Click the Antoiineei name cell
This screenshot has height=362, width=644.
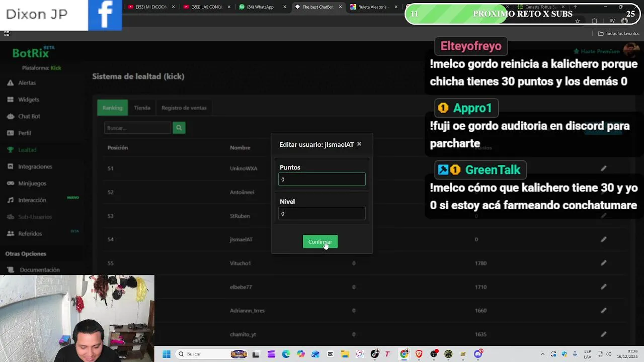tap(242, 192)
